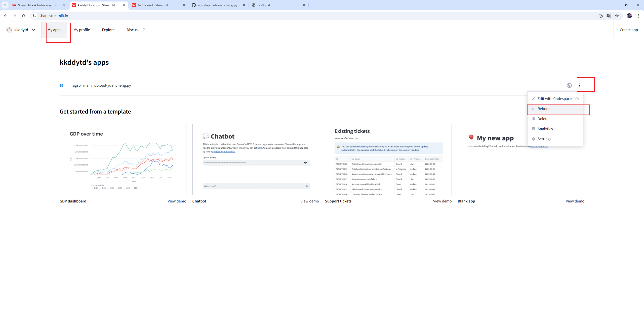
Task: Switch to the My profile tab
Action: coord(82,30)
